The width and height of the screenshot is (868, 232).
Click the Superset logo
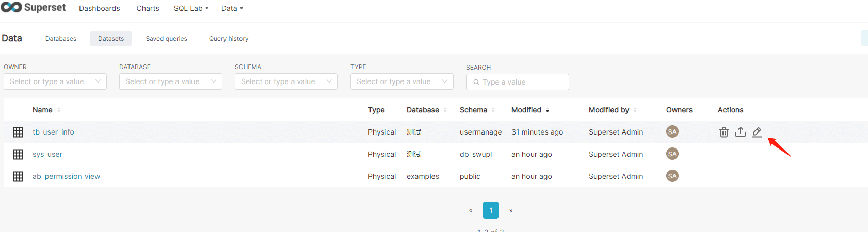(34, 8)
